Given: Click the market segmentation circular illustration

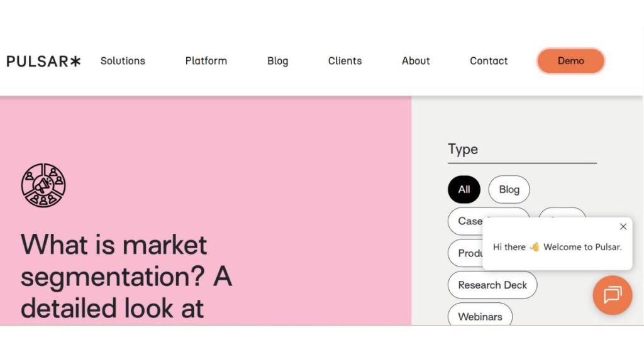Looking at the screenshot, I should [43, 185].
